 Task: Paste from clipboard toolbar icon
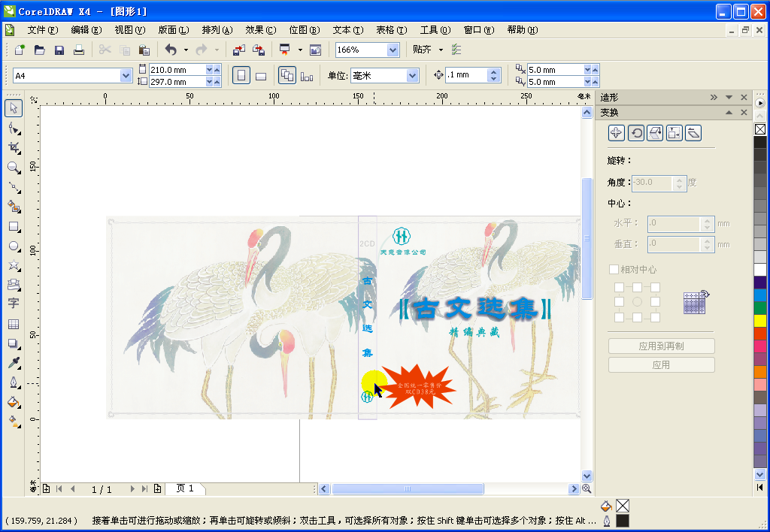(144, 50)
